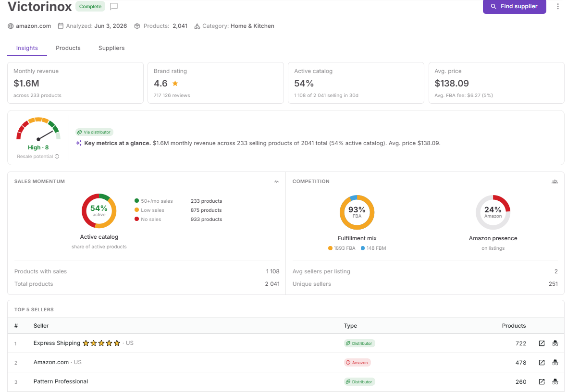This screenshot has width=567, height=392.
Task: Open the three-dot more options menu
Action: (x=557, y=7)
